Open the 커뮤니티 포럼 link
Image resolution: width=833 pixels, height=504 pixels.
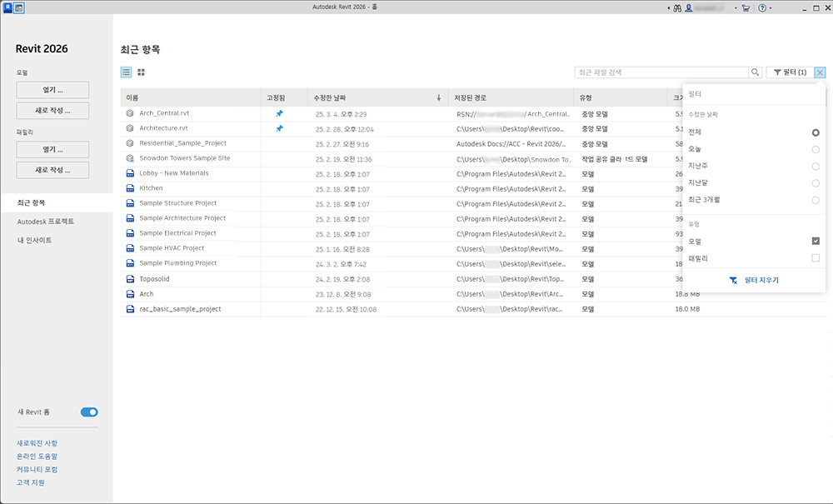(x=37, y=470)
